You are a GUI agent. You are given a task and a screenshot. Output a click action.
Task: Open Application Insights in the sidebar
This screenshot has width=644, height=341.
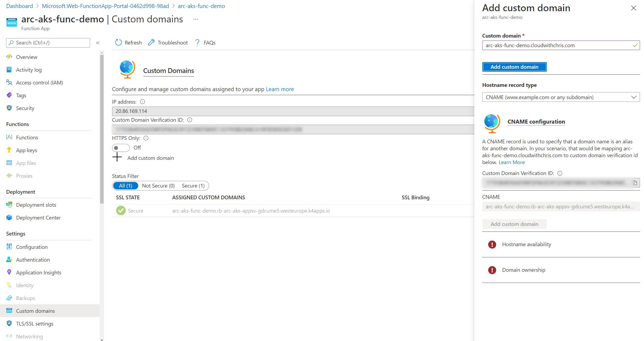(39, 272)
